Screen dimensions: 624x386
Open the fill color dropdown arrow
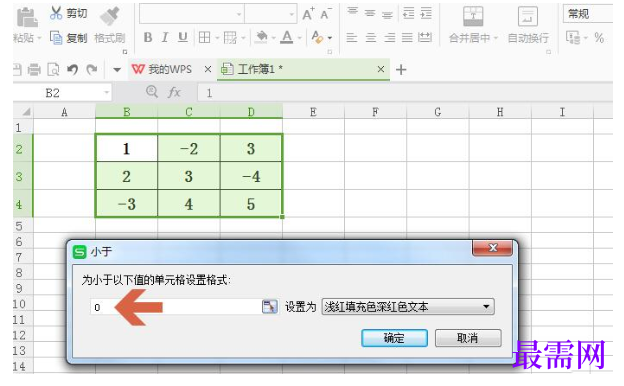273,38
